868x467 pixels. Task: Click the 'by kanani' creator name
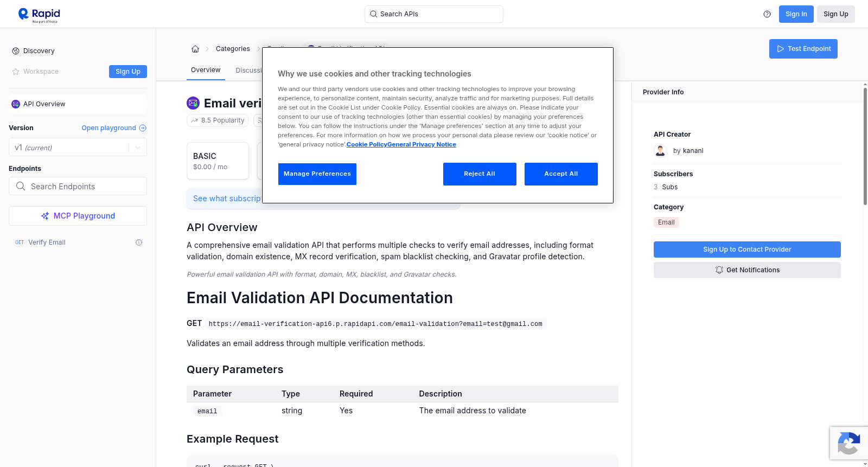click(x=688, y=151)
